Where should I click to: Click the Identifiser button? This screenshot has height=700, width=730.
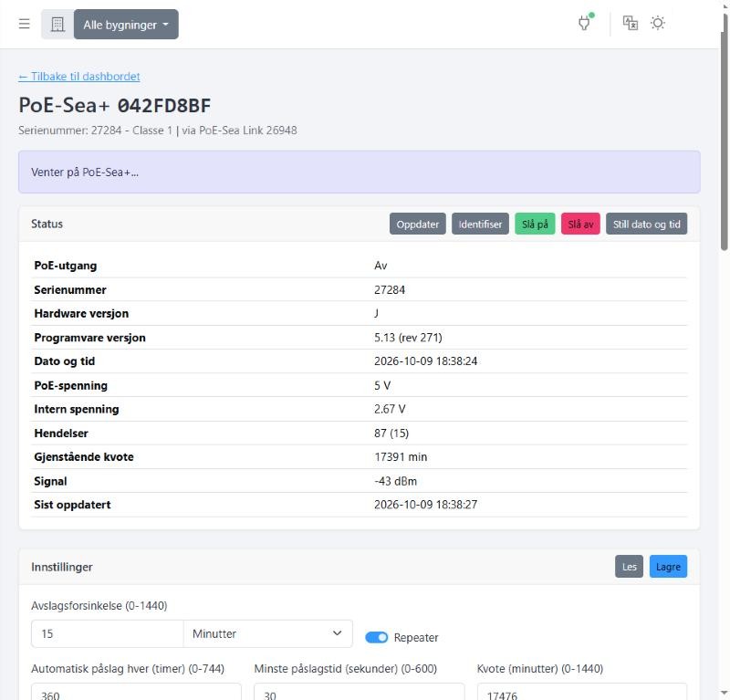tap(480, 224)
